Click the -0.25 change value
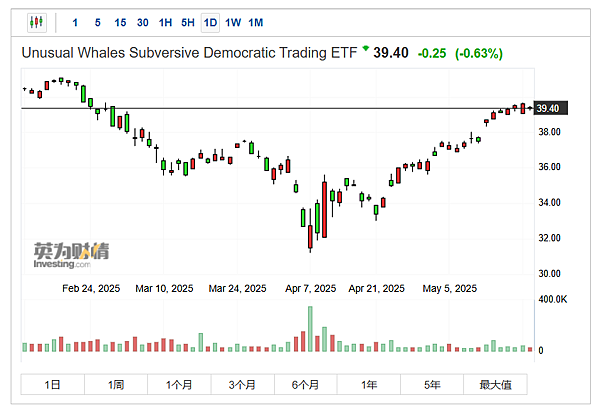The height and width of the screenshot is (410, 600). pos(432,53)
